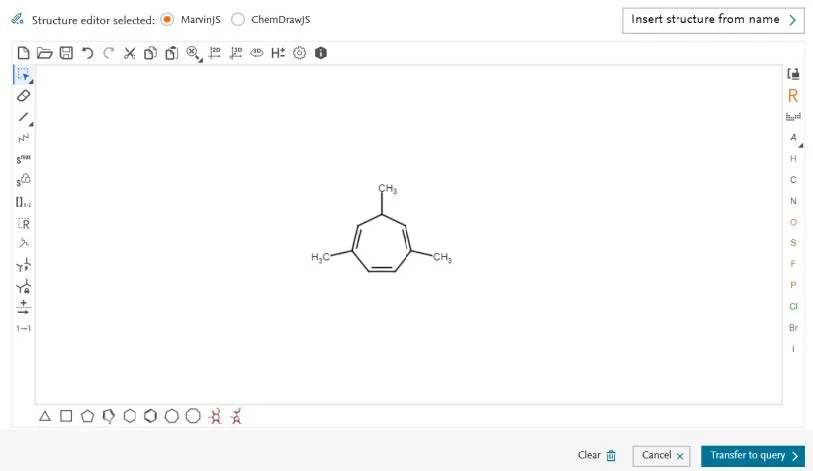Select the second red chair template
Screen dimensions: 813x471
[x=236, y=416]
